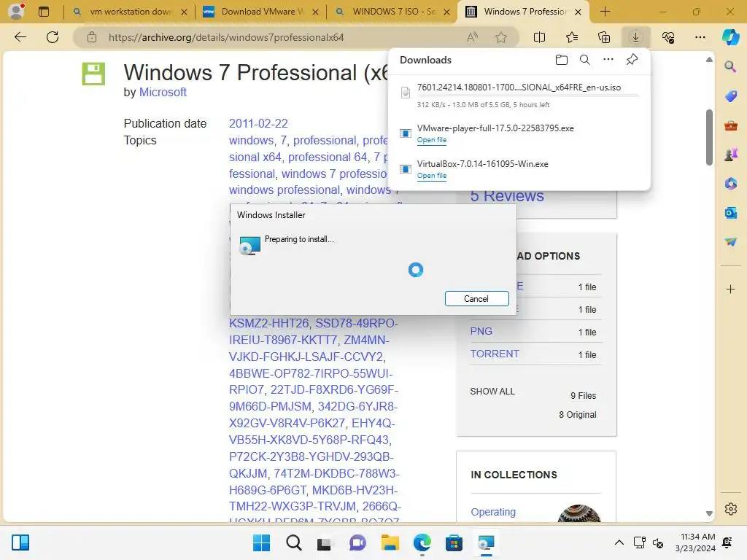Show hidden system tray icons
The width and height of the screenshot is (747, 560).
[x=619, y=542]
